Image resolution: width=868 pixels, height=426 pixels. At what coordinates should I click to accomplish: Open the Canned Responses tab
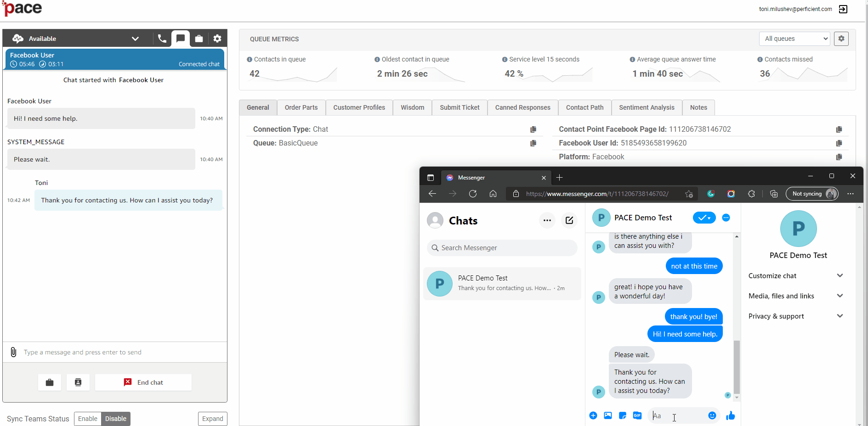[x=523, y=107]
